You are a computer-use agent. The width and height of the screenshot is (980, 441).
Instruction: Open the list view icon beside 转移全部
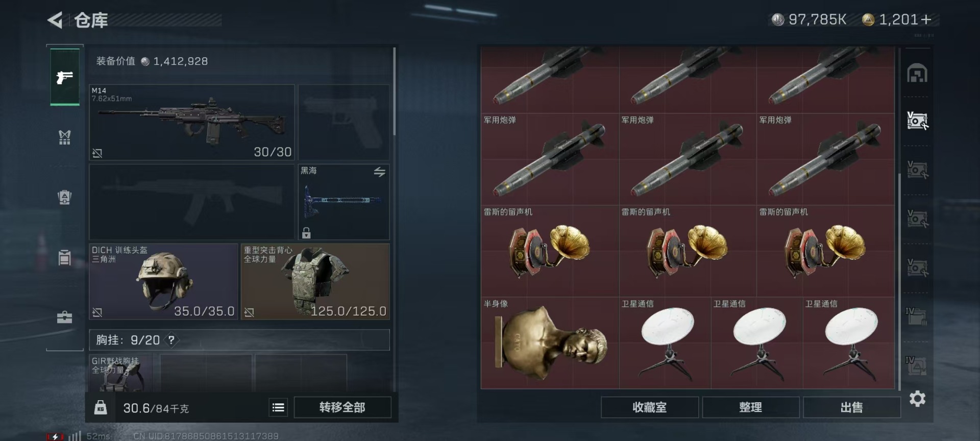278,407
